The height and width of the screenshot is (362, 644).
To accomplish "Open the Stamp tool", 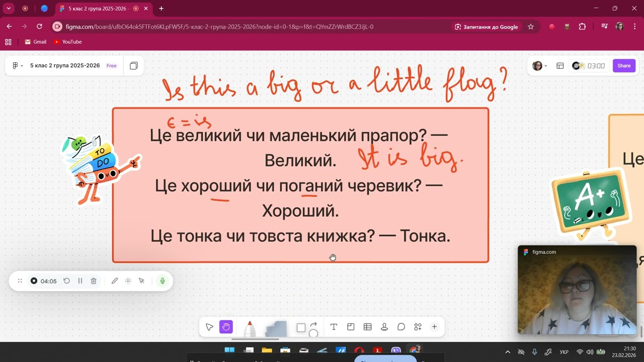I will click(x=384, y=327).
